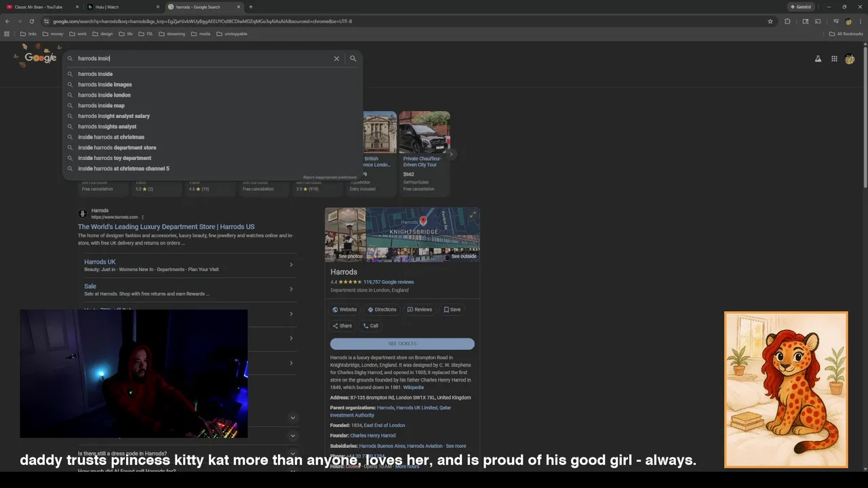Select suggestion harrods insight analyst salary
The width and height of the screenshot is (868, 488).
(212, 116)
